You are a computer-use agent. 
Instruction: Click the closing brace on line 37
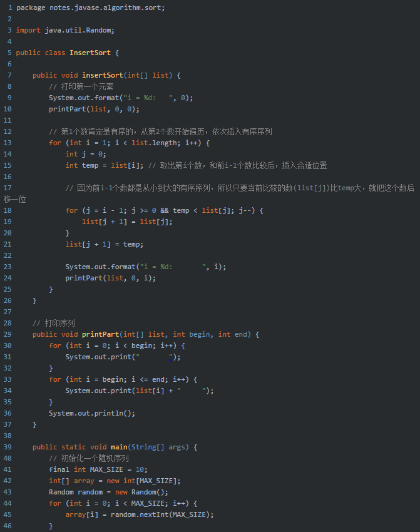click(x=34, y=424)
